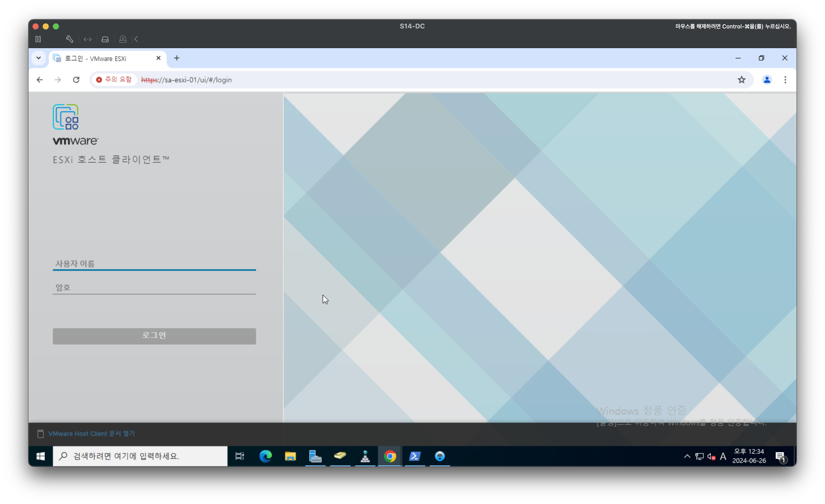Click the security warning badge (주의 요함)
The height and width of the screenshot is (504, 825).
[x=114, y=80]
